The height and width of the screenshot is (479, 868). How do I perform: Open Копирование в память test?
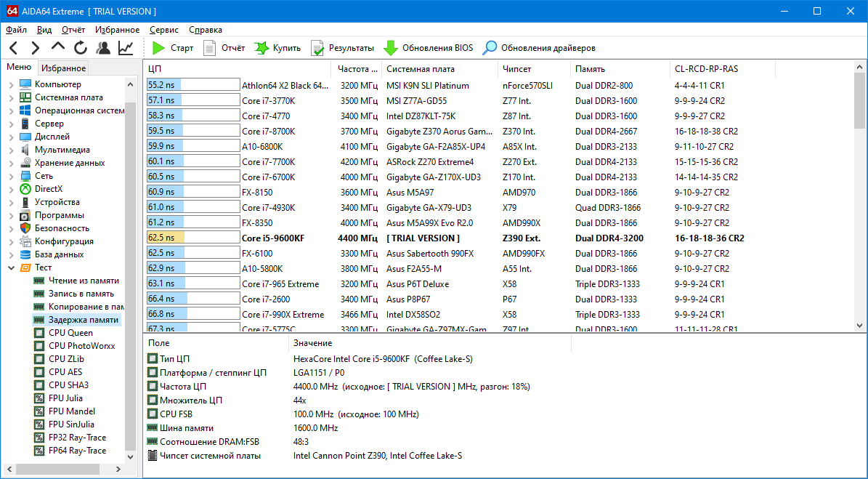pos(86,306)
